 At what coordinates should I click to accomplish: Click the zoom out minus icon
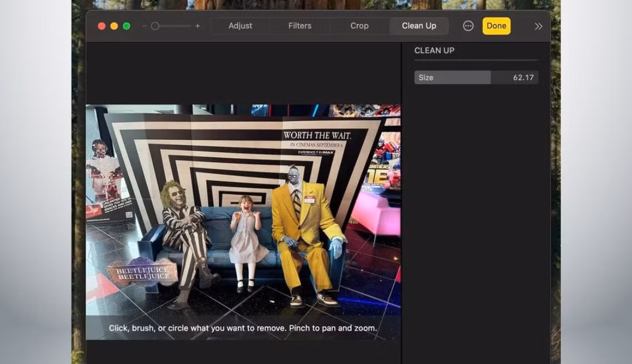pos(144,26)
